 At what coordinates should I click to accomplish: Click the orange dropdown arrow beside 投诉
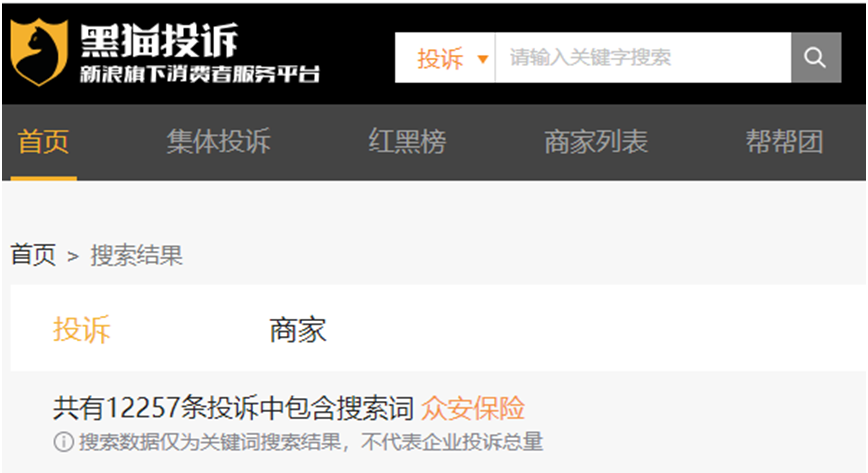tap(483, 59)
